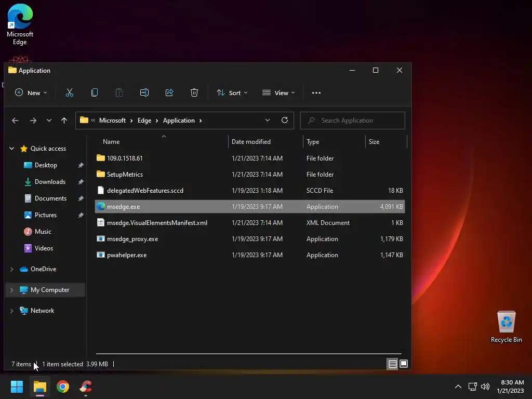Go up one folder level arrow

[x=64, y=121]
